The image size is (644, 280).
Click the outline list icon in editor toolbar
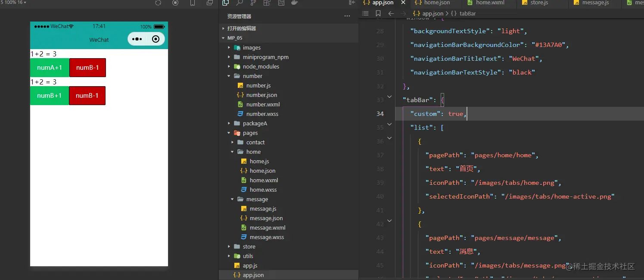365,13
